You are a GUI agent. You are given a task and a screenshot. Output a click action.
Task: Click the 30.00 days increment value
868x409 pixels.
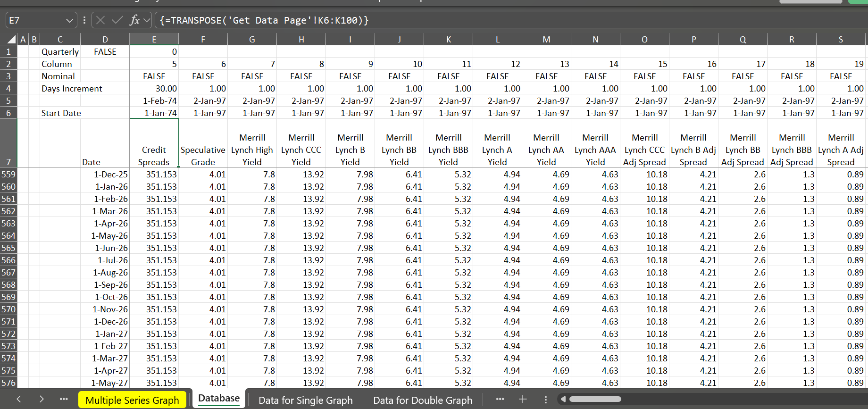pyautogui.click(x=154, y=88)
